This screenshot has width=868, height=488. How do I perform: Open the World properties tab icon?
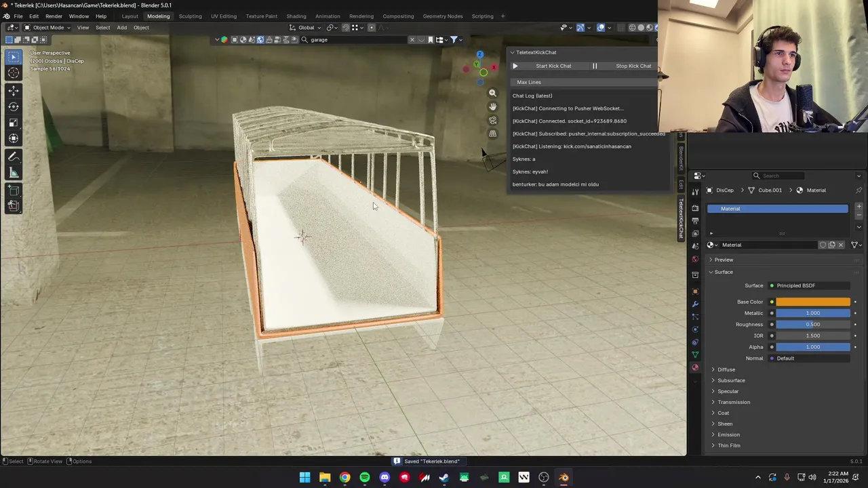[695, 259]
